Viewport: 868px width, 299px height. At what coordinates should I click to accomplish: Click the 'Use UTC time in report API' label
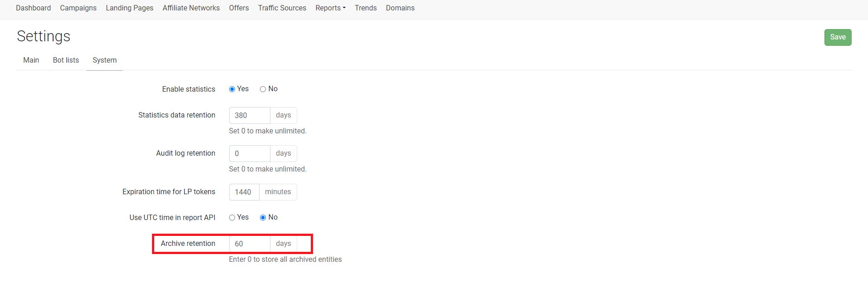pyautogui.click(x=172, y=218)
